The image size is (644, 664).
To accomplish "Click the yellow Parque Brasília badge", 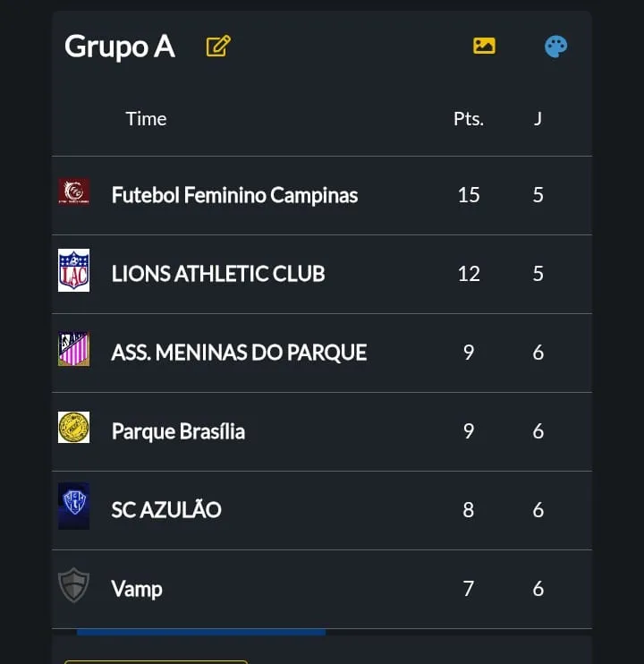I will pyautogui.click(x=73, y=428).
